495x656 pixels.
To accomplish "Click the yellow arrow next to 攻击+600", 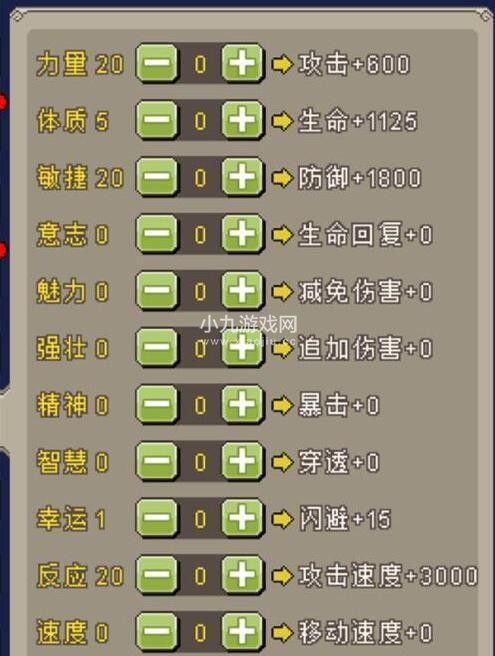I will point(282,64).
